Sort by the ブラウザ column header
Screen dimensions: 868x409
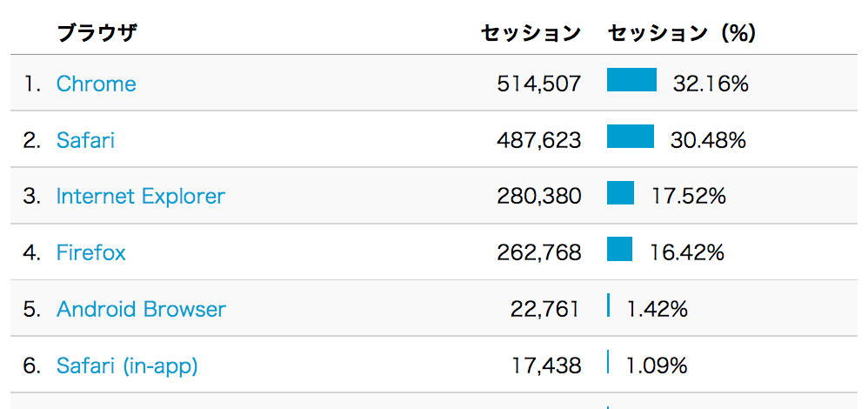pyautogui.click(x=97, y=34)
